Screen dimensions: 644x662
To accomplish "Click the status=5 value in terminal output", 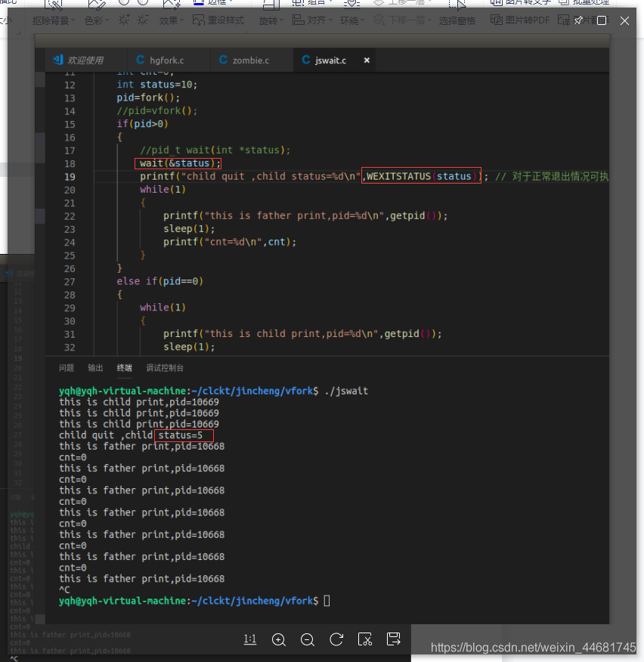I will click(181, 435).
